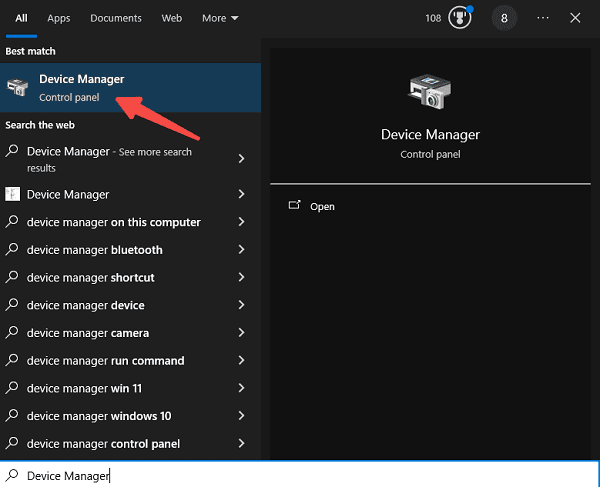Click magnifier icon beside 'device manager windows 10'
The height and width of the screenshot is (487, 600).
tap(12, 415)
